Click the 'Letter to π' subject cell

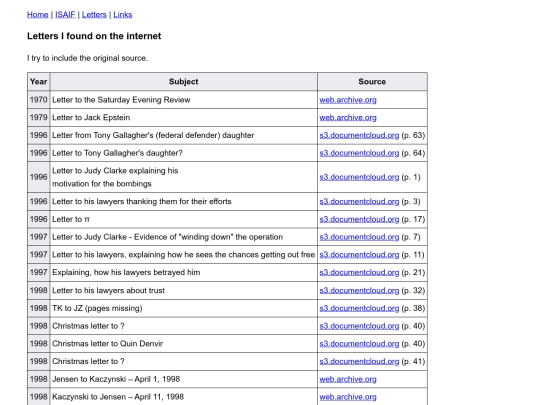pyautogui.click(x=184, y=219)
